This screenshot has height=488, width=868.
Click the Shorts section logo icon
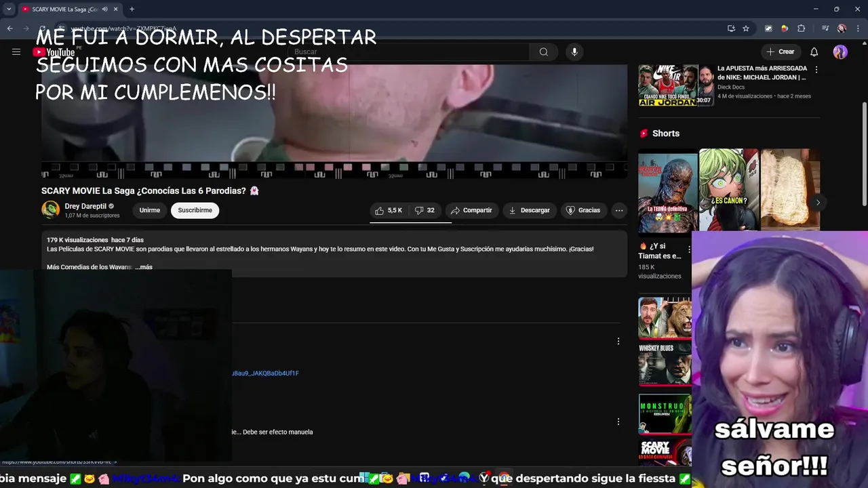(644, 134)
